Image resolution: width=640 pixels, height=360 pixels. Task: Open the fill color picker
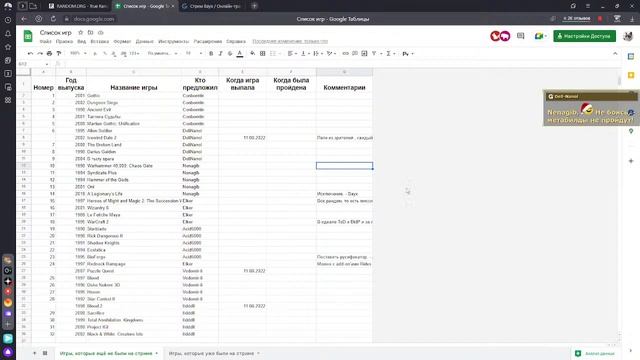pos(253,53)
